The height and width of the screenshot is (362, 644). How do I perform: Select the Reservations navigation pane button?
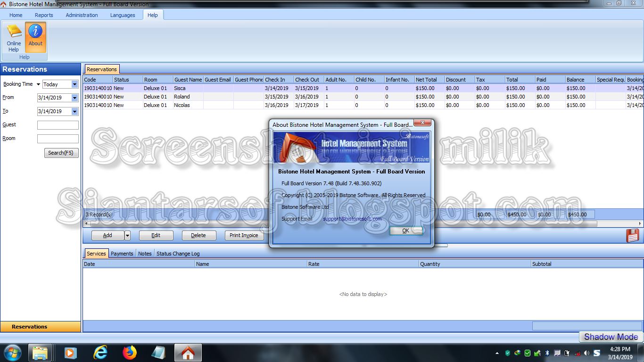click(41, 327)
